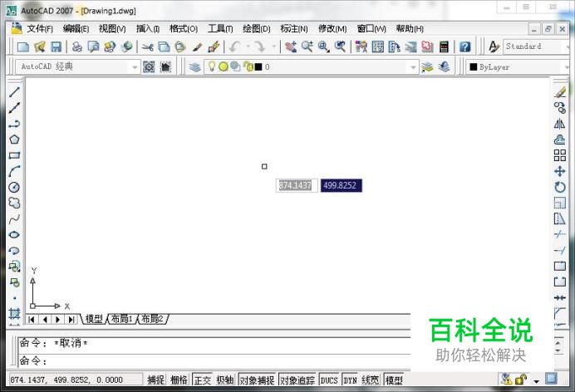Click the last-tab navigation arrow
575x392 pixels.
click(71, 320)
